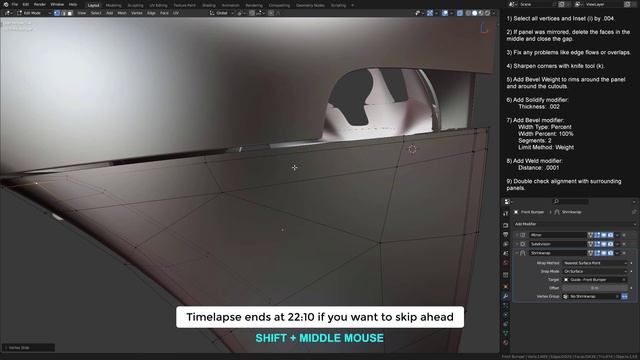Open the File menu
Screen dimensions: 640x360
coord(15,4)
